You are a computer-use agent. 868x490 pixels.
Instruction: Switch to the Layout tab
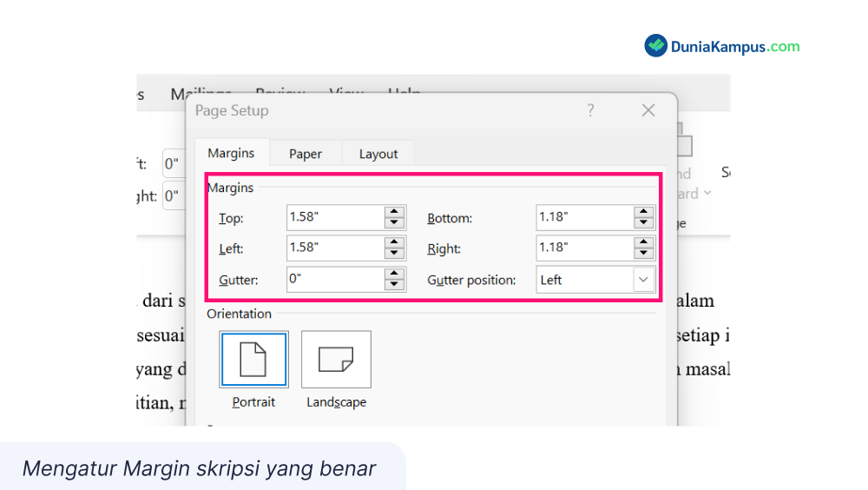(x=378, y=154)
